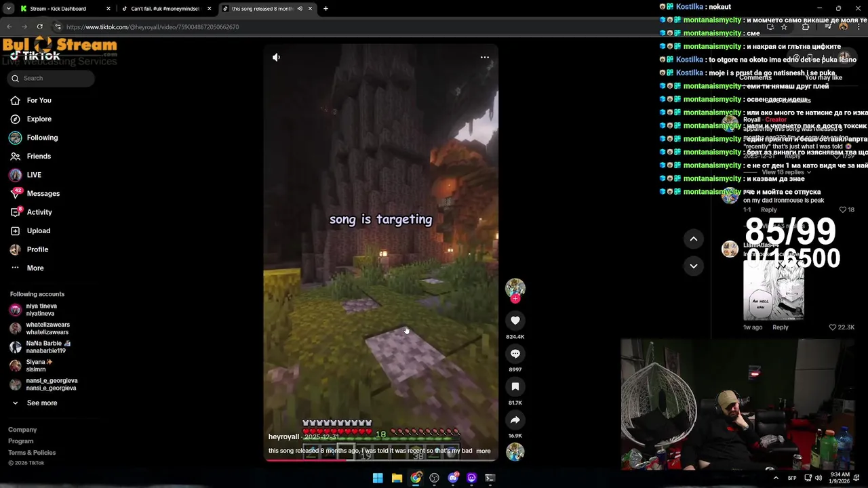Open whatelizawears following account
The height and width of the screenshot is (488, 868).
pyautogui.click(x=47, y=329)
